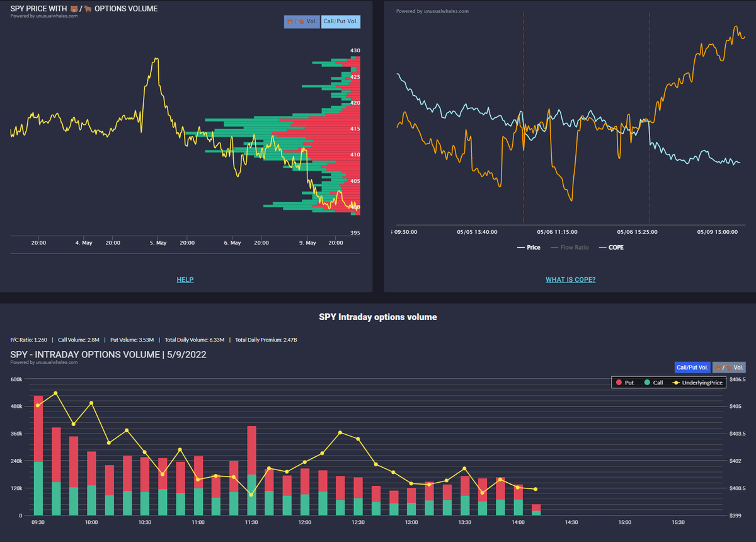Viewport: 756px width, 542px height.
Task: Select Call/Put Vol. button in SPY price chart
Action: [340, 21]
